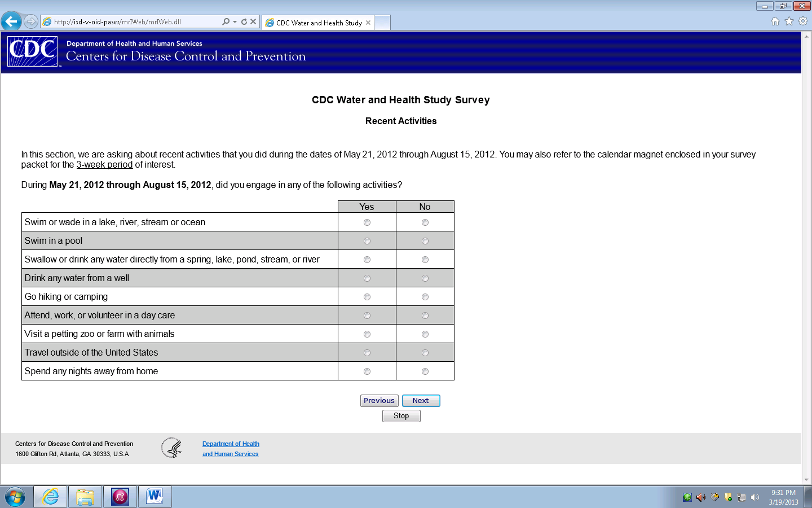Viewport: 812px width, 508px height.
Task: Choose No for Spend any nights away from home
Action: (x=425, y=371)
